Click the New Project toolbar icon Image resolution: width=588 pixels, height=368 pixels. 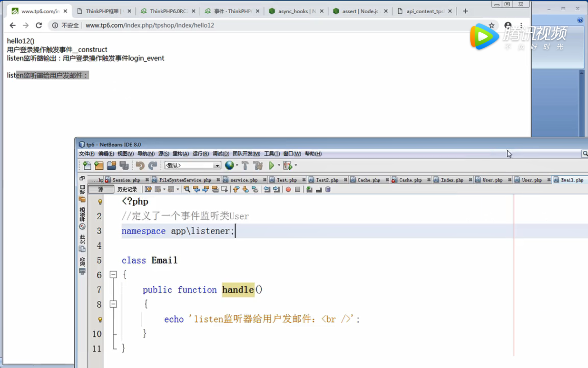click(x=99, y=165)
